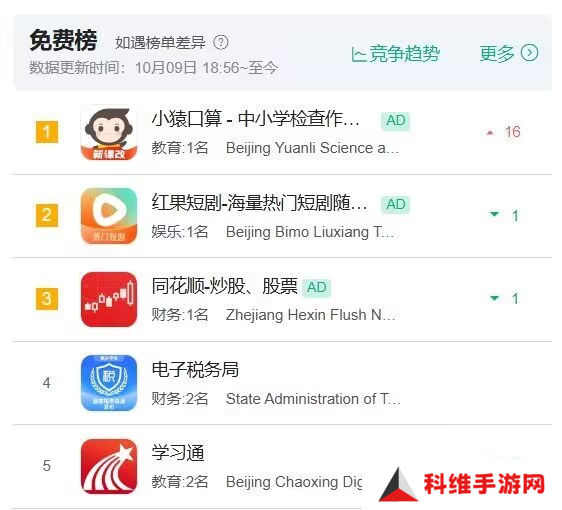
Task: Open the 学习通 red star app icon
Action: [109, 466]
